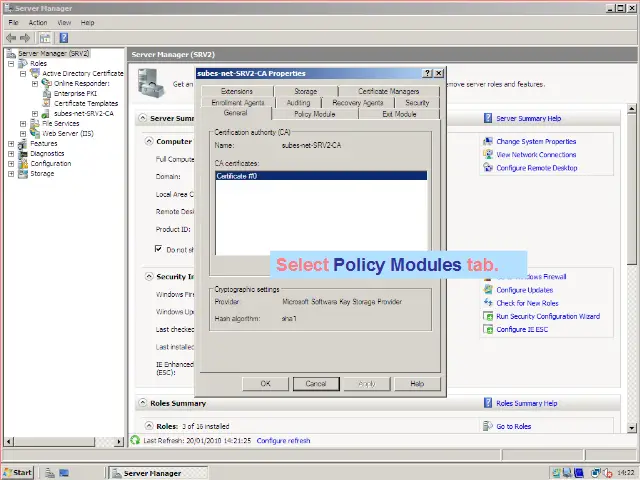The width and height of the screenshot is (640, 480).
Task: Open the Auditing tab
Action: [298, 103]
